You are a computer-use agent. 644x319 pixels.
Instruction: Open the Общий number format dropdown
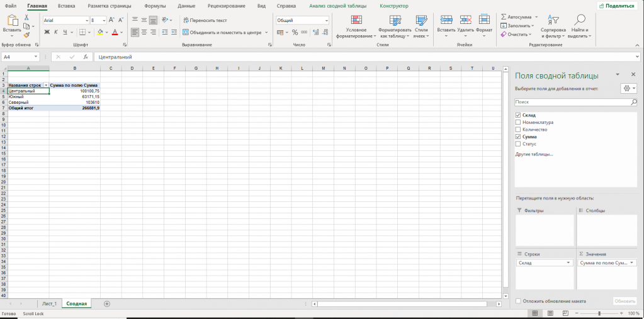tap(327, 20)
